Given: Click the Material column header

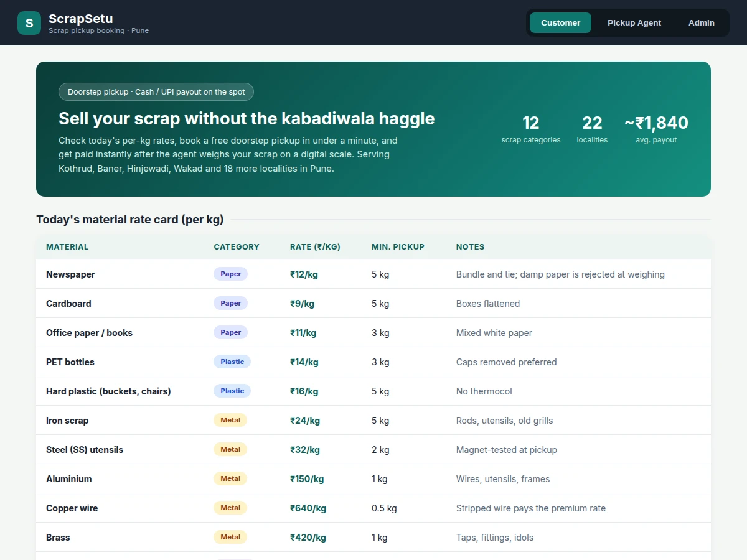Looking at the screenshot, I should (67, 247).
